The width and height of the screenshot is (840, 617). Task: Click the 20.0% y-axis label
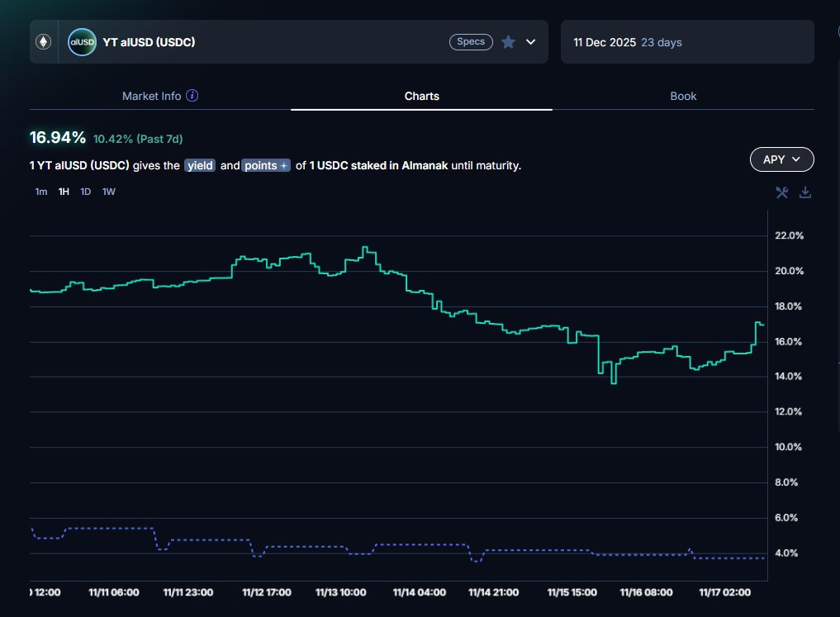tap(789, 271)
